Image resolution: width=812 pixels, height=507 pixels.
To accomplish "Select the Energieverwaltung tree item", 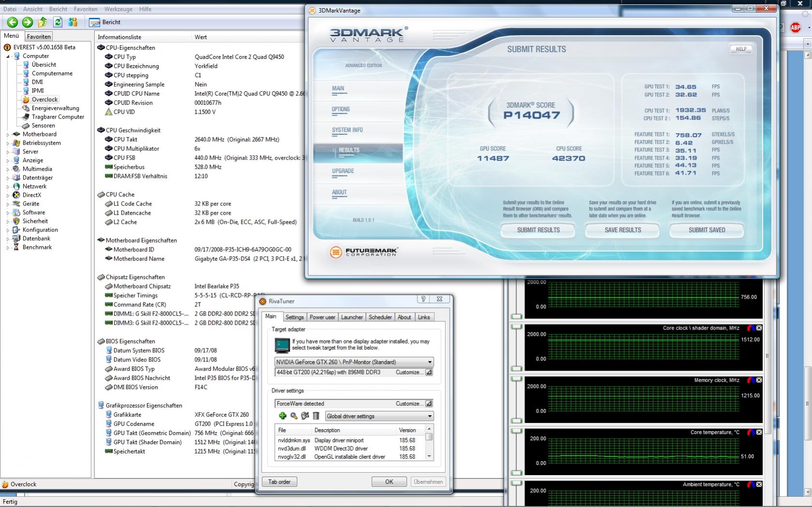I will [x=55, y=108].
